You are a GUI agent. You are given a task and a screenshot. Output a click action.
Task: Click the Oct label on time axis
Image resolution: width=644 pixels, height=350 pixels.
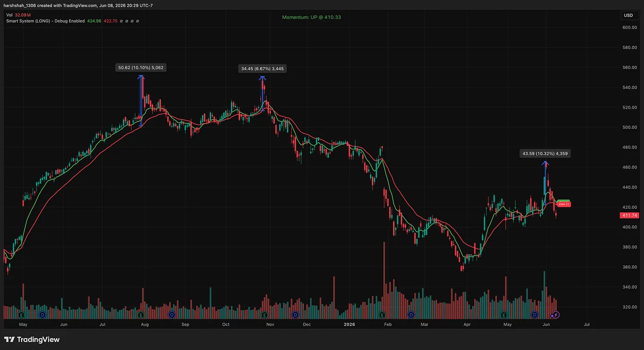tap(226, 324)
